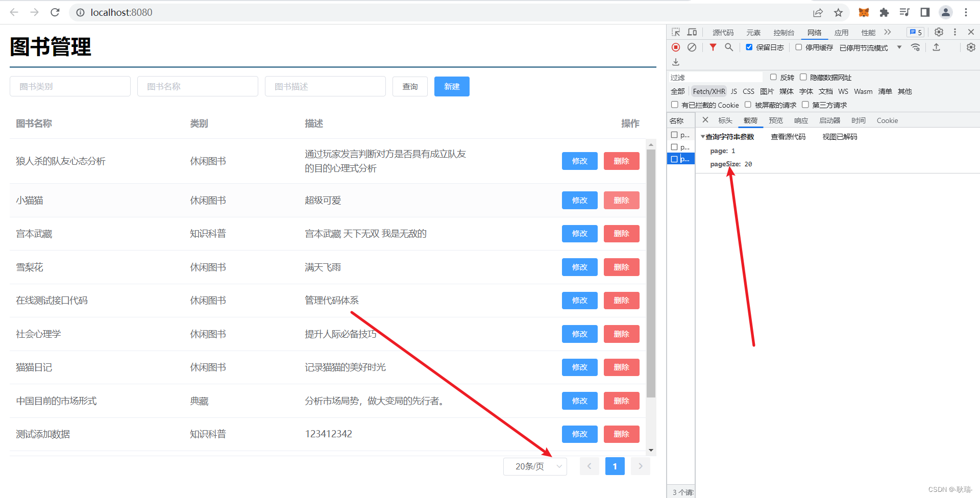Image resolution: width=980 pixels, height=498 pixels.
Task: Click 修改 for 猫猫日记 row
Action: pyautogui.click(x=580, y=367)
